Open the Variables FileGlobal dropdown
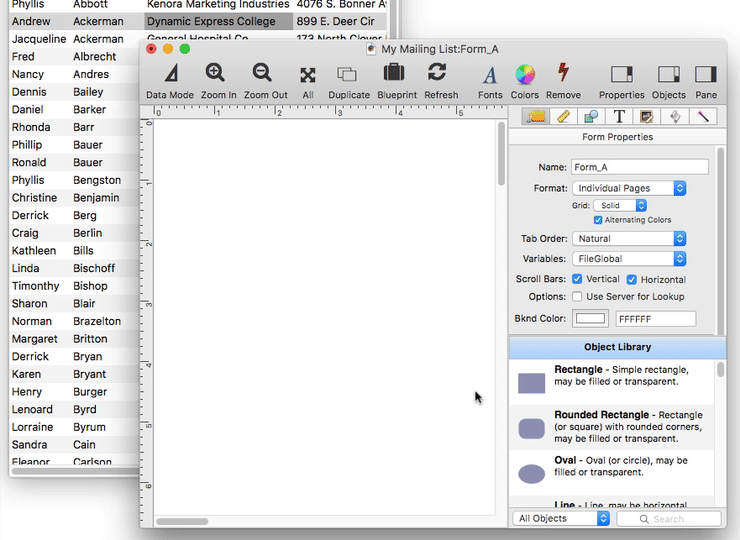 tap(629, 259)
